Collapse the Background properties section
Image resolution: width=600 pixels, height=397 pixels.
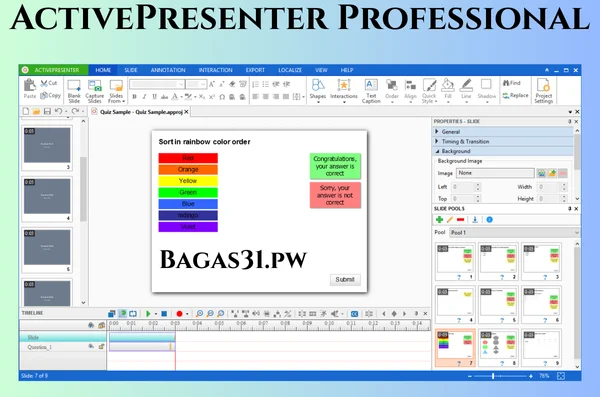[503, 151]
